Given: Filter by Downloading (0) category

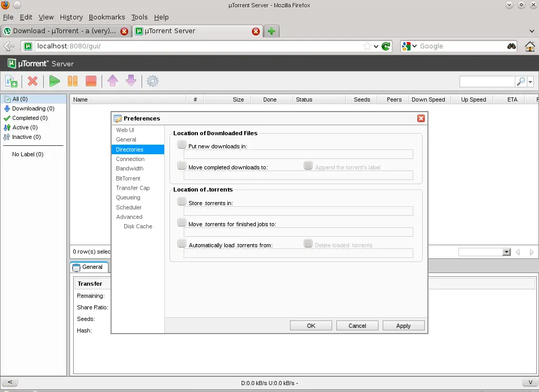Looking at the screenshot, I should 33,108.
